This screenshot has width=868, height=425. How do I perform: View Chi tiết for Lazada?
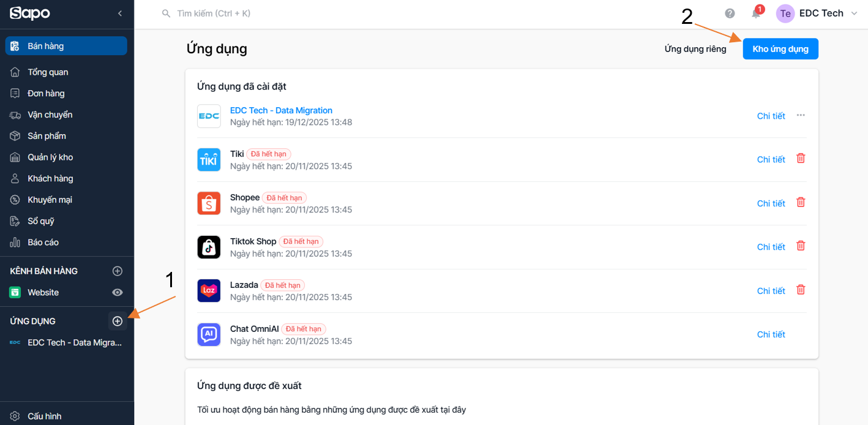coord(771,291)
